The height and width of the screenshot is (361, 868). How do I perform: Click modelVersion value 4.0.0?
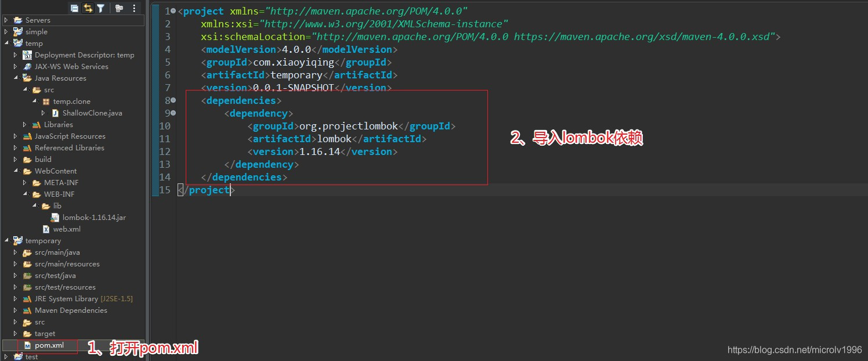296,49
